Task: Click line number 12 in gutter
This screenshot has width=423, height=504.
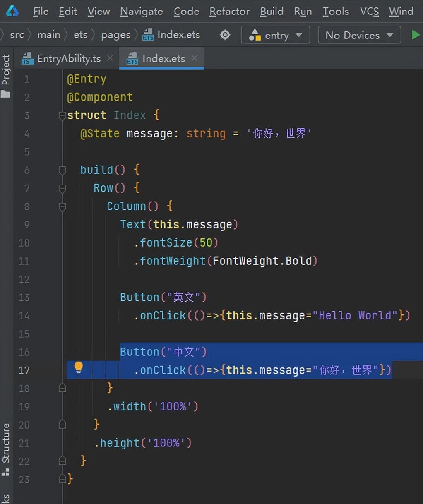Action: pos(24,279)
